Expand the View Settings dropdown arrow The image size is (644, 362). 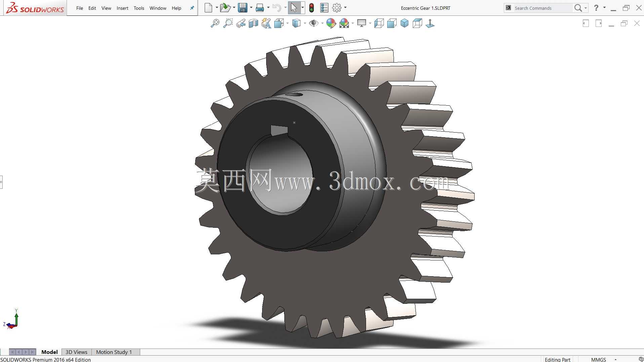370,23
